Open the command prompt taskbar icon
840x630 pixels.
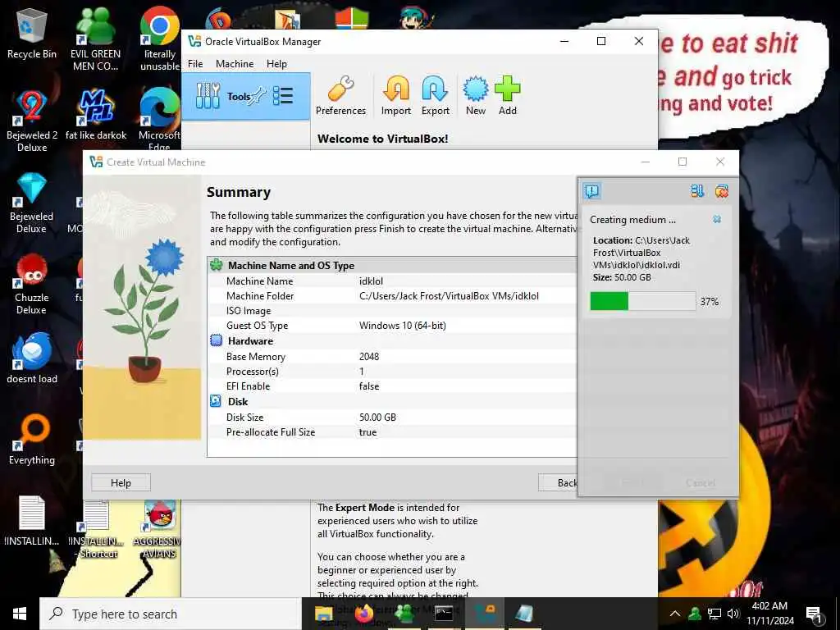pyautogui.click(x=444, y=614)
